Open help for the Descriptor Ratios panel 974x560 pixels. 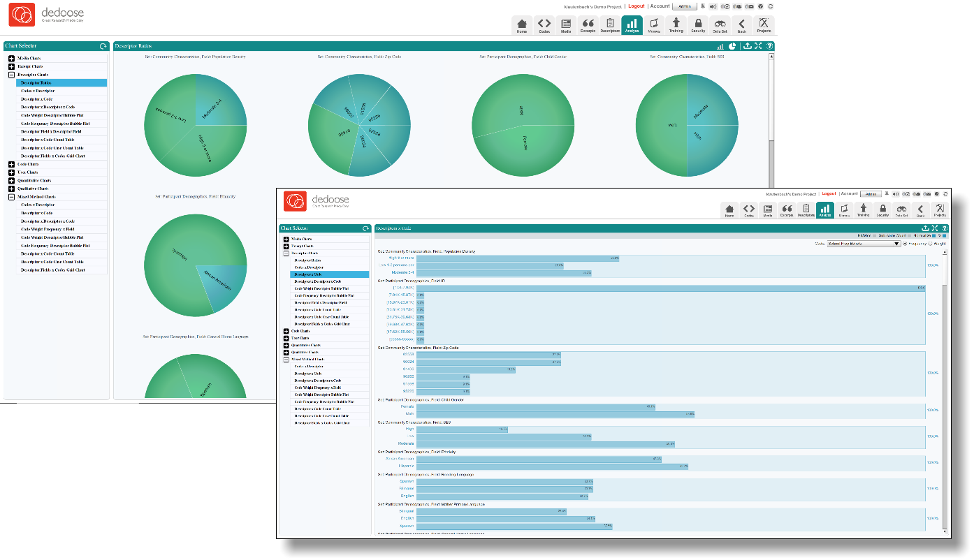click(x=769, y=46)
